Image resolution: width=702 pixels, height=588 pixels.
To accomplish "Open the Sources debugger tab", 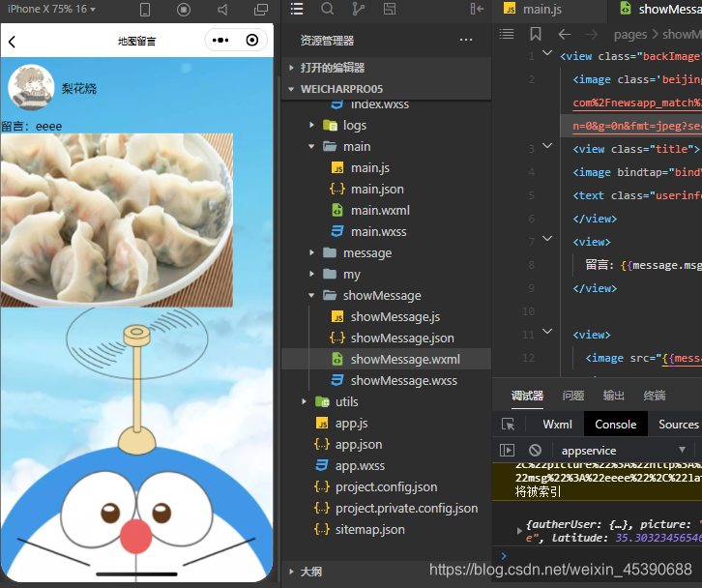I will point(678,425).
